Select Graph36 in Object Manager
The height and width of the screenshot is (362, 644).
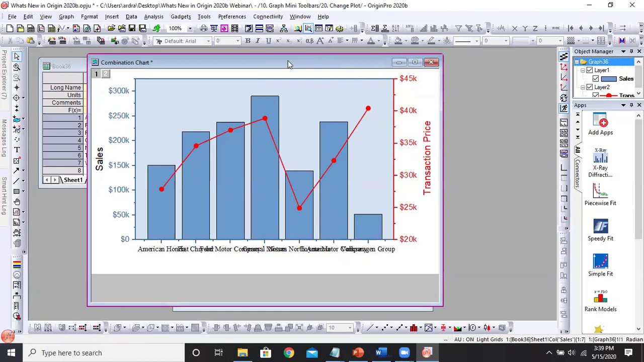pos(598,62)
